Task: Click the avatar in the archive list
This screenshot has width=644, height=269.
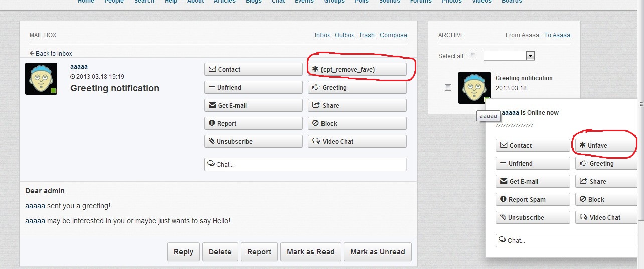Action: (474, 88)
